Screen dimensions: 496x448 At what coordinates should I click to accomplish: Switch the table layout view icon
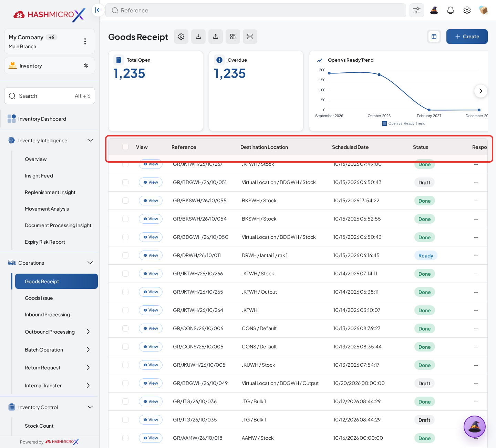pos(434,37)
